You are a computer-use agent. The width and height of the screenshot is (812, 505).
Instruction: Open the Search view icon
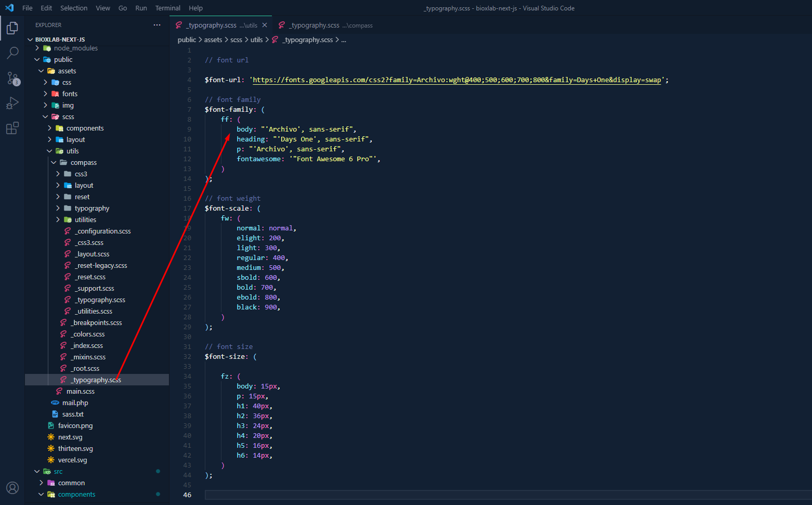tap(12, 53)
